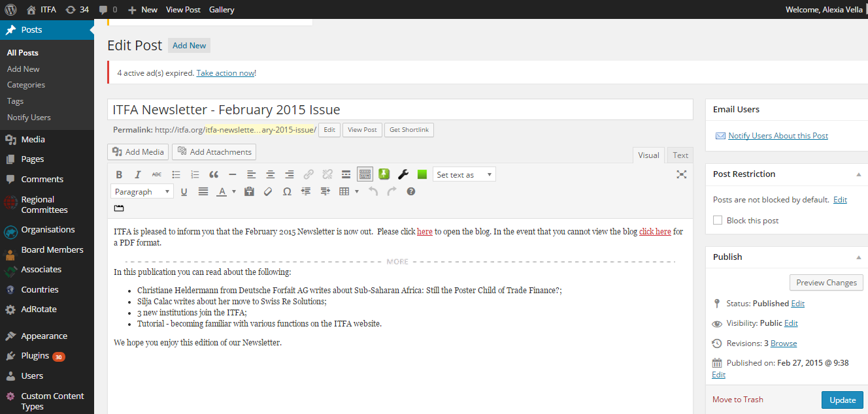868x414 pixels.
Task: Click Preview Changes
Action: pos(826,283)
